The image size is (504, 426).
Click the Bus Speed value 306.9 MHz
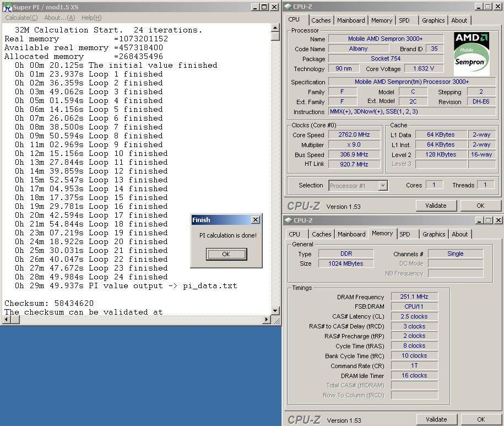pyautogui.click(x=354, y=154)
